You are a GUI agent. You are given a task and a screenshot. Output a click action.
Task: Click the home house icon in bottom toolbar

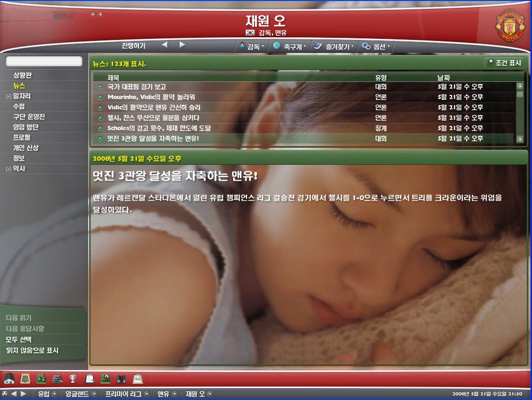(9, 379)
